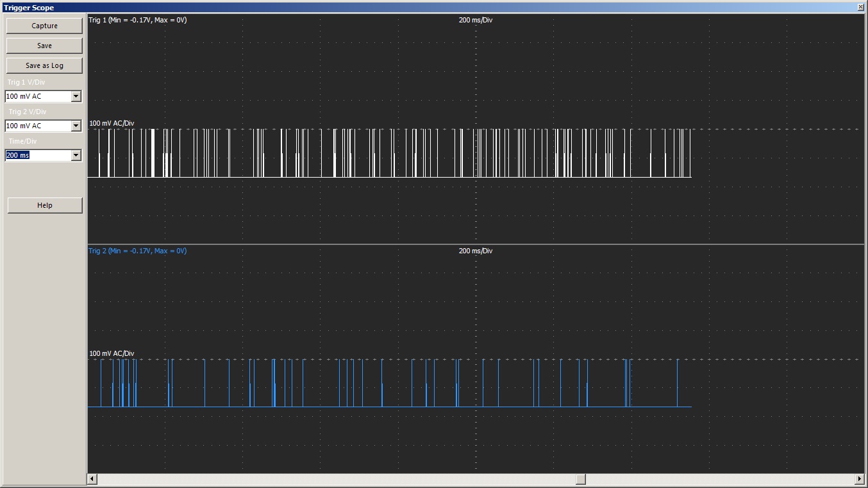The height and width of the screenshot is (488, 868).
Task: Expand the Trig 1 V/Div dropdown arrow
Action: point(76,96)
